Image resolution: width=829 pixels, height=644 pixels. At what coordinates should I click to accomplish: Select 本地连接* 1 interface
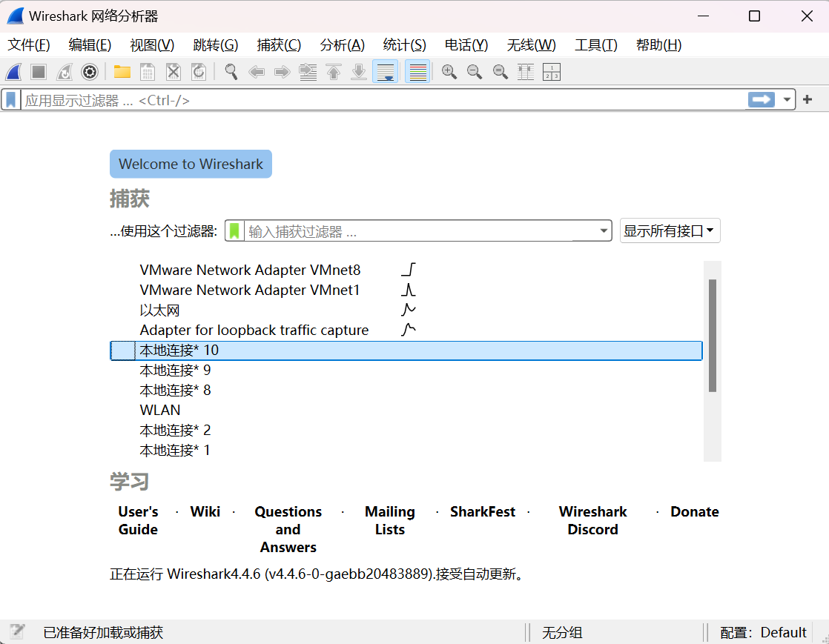pos(406,451)
